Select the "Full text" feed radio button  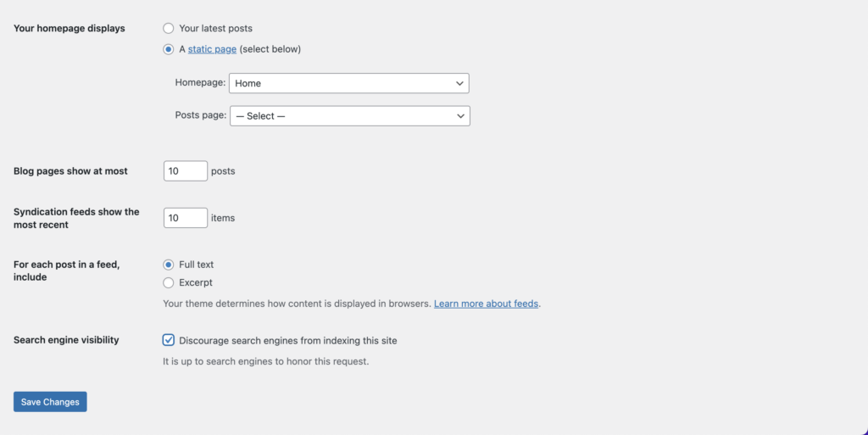click(169, 265)
